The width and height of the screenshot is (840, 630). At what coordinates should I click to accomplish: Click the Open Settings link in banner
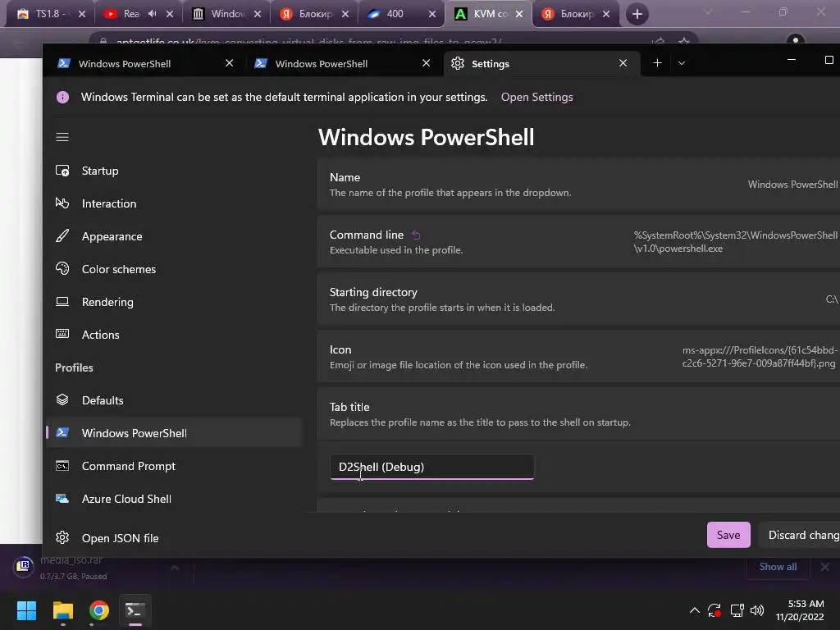pyautogui.click(x=536, y=97)
